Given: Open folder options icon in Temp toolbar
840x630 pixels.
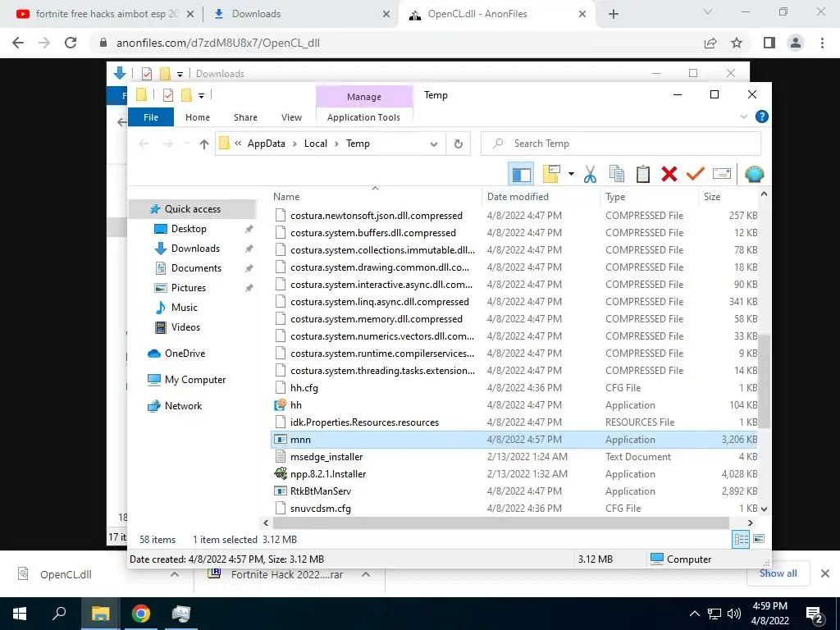Looking at the screenshot, I should coord(551,174).
